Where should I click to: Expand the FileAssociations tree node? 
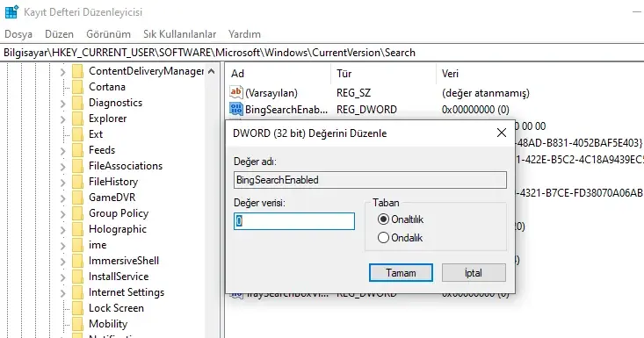[62, 167]
